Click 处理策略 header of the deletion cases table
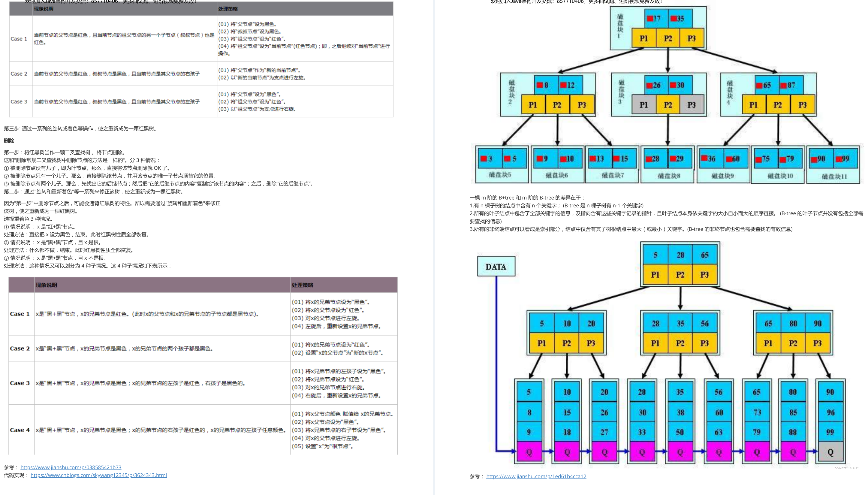Screen dimensions: 868x495 coord(302,285)
